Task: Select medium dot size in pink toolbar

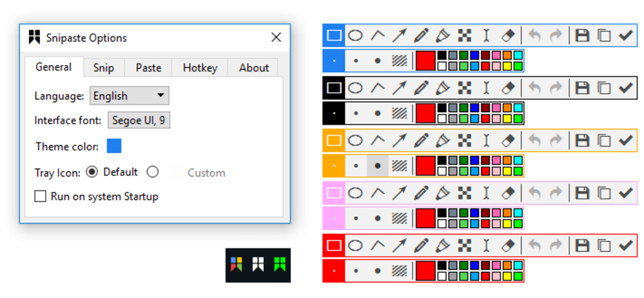Action: [355, 218]
